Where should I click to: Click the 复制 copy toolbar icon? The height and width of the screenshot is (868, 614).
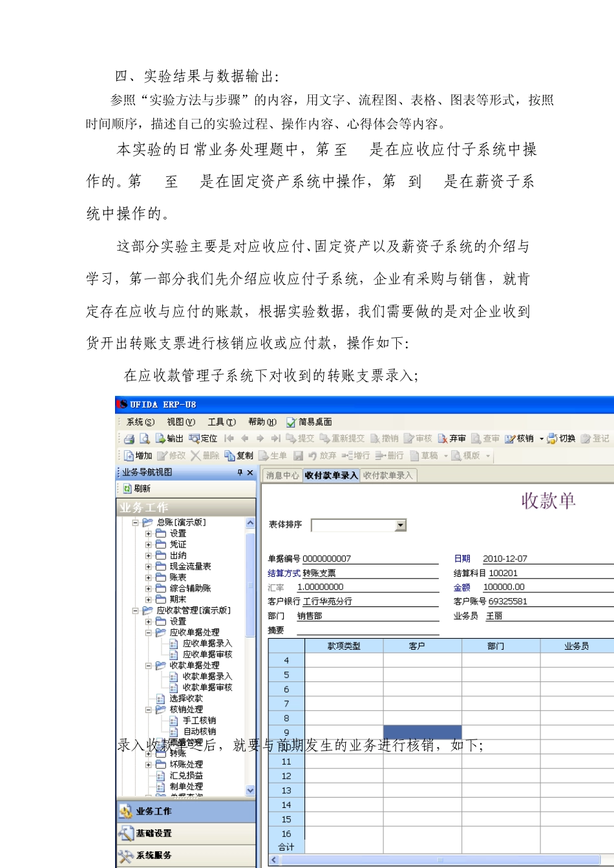[x=239, y=455]
